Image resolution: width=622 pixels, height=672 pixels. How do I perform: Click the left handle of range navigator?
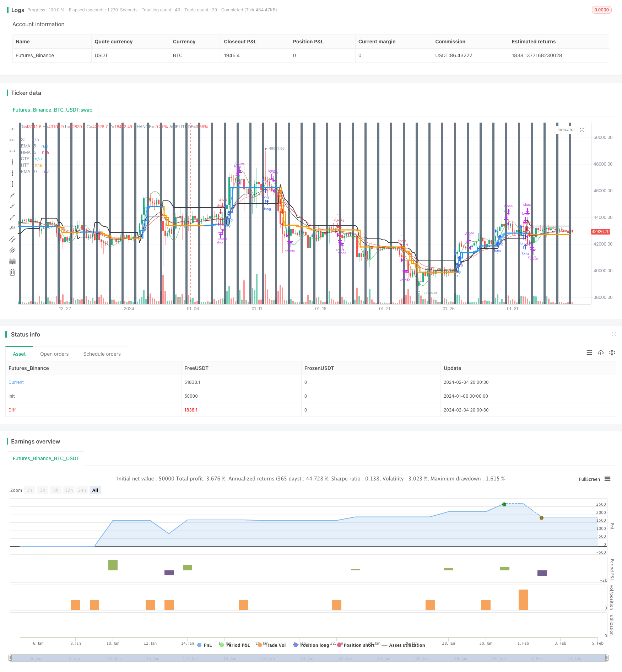point(10,658)
